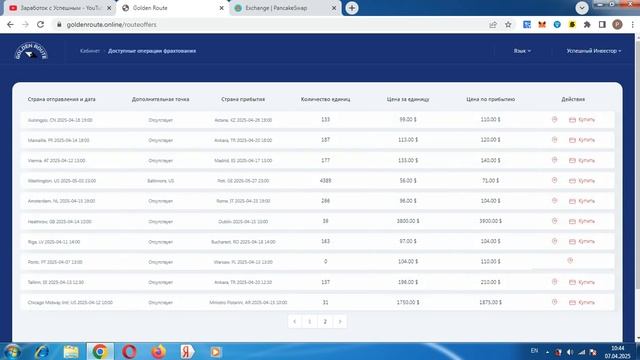Click Купить in the Chicago Midway row

pyautogui.click(x=582, y=302)
